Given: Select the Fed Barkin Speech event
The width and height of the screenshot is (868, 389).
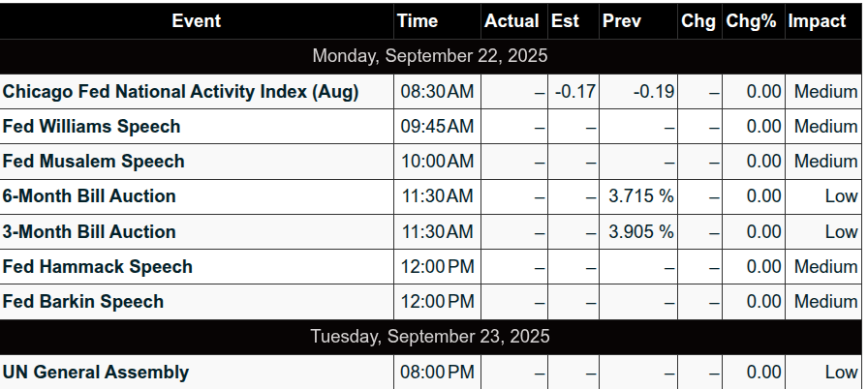Looking at the screenshot, I should (83, 302).
